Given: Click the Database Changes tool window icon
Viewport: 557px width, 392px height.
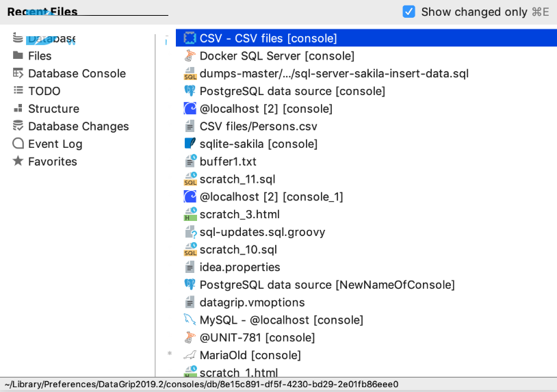Looking at the screenshot, I should (x=18, y=126).
